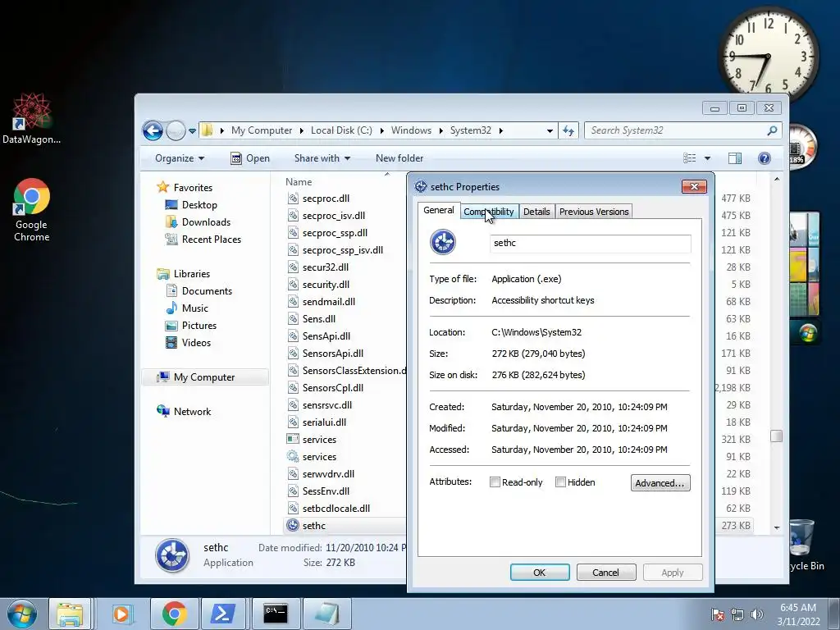
Task: Click the Libraries heading
Action: coord(183,274)
